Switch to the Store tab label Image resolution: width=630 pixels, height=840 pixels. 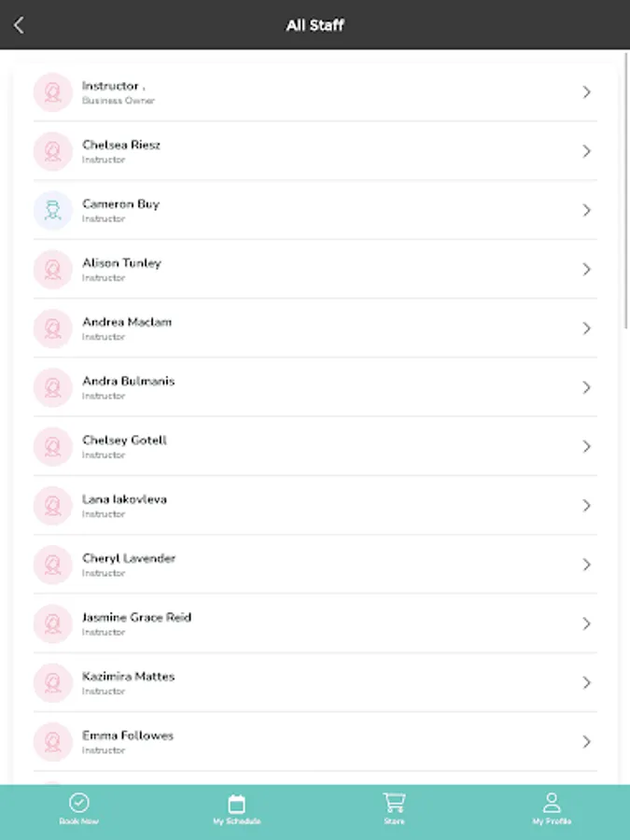coord(394,821)
